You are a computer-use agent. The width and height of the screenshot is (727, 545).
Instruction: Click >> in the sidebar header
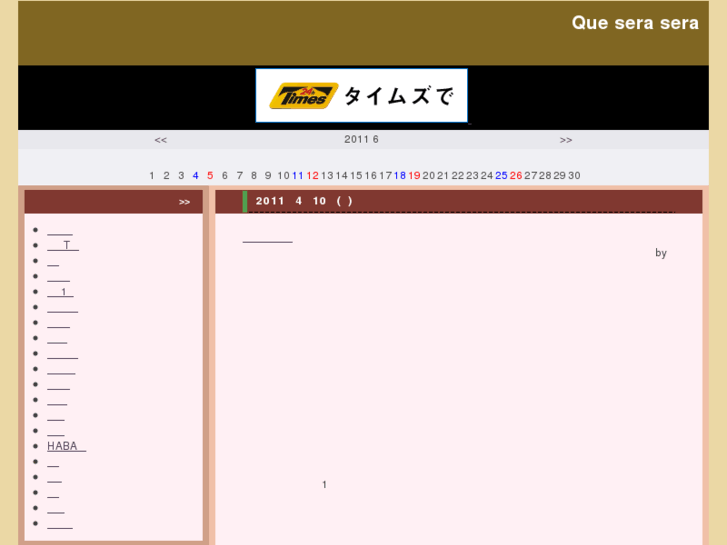(x=184, y=202)
